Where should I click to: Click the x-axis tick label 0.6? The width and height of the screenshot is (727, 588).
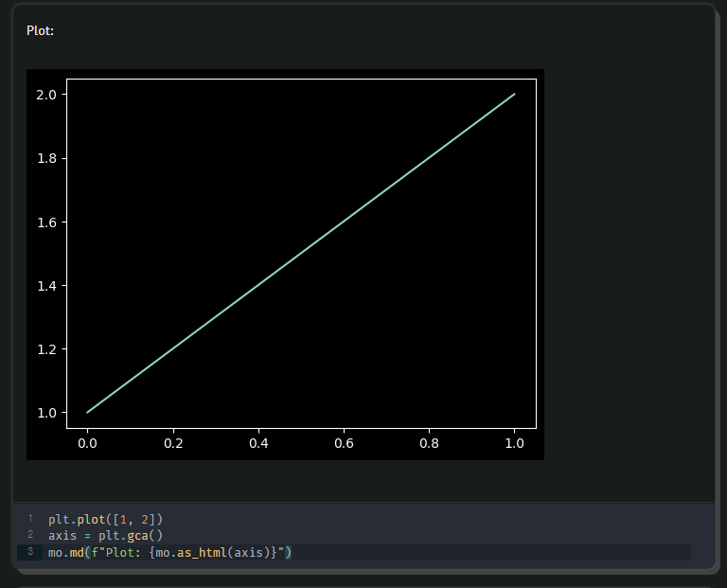tap(344, 443)
